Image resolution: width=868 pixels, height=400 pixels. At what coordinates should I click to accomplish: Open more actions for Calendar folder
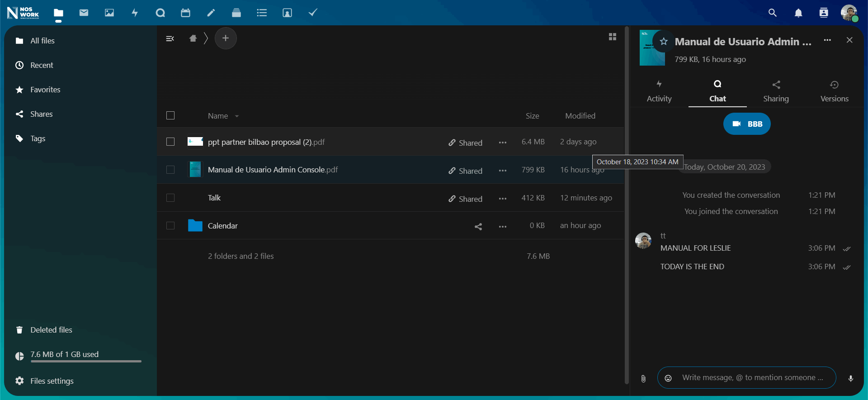click(503, 226)
